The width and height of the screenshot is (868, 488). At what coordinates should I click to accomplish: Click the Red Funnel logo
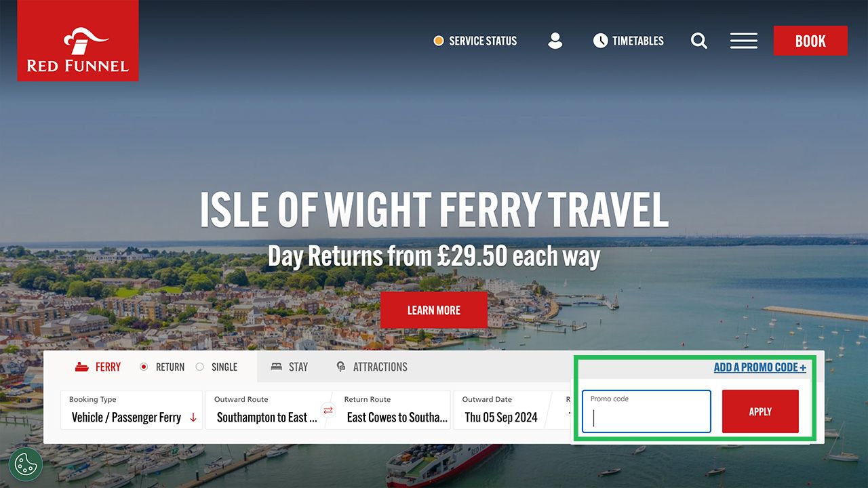78,41
